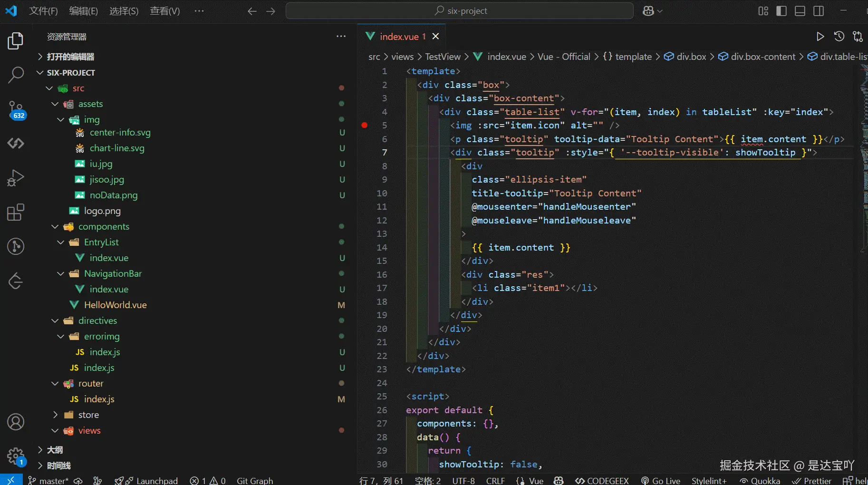Screen dimensions: 868x485
Task: Run the index.vue file with the play icon
Action: pyautogui.click(x=820, y=36)
